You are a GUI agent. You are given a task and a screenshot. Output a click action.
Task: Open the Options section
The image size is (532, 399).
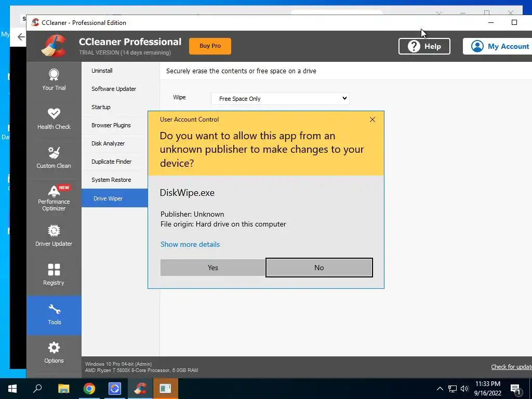(x=54, y=354)
